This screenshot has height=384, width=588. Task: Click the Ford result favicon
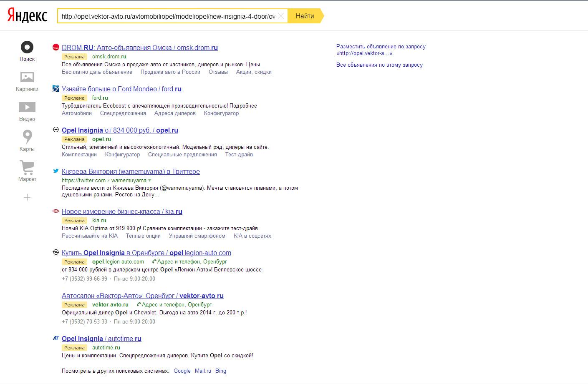tap(56, 88)
